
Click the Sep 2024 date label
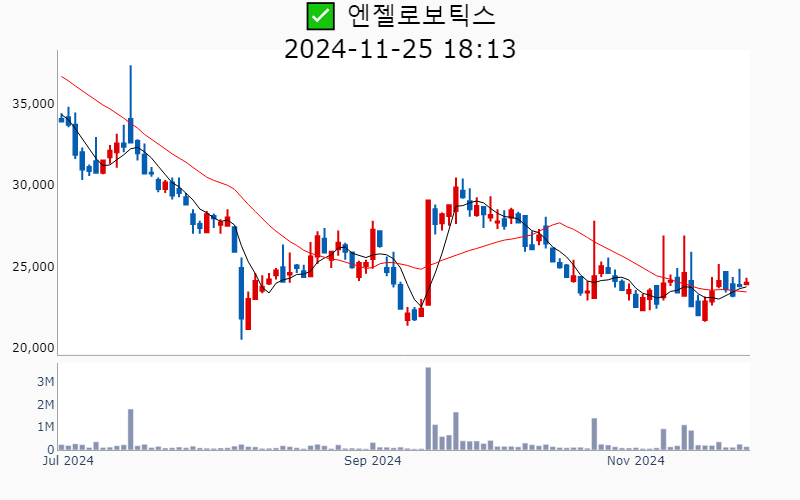pyautogui.click(x=372, y=461)
